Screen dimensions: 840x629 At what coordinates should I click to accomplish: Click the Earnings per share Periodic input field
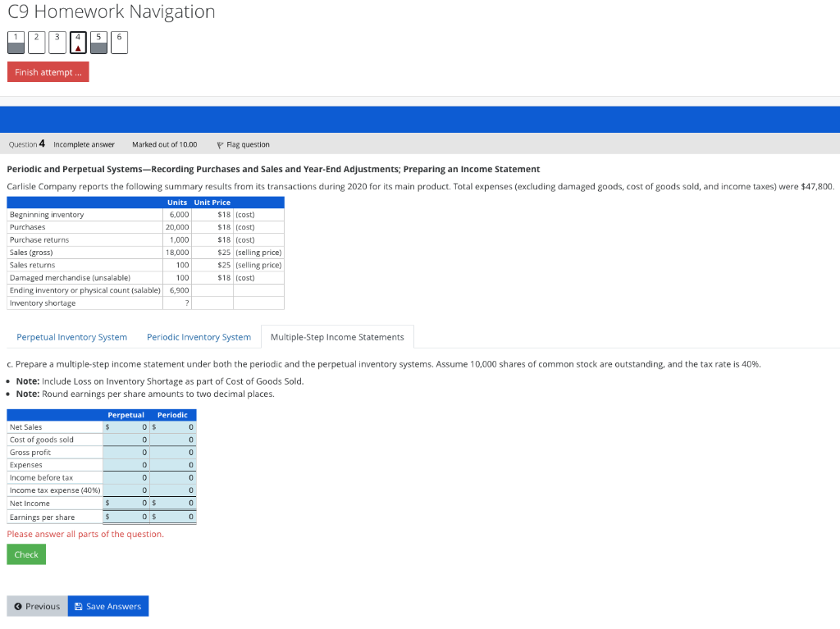pos(174,516)
